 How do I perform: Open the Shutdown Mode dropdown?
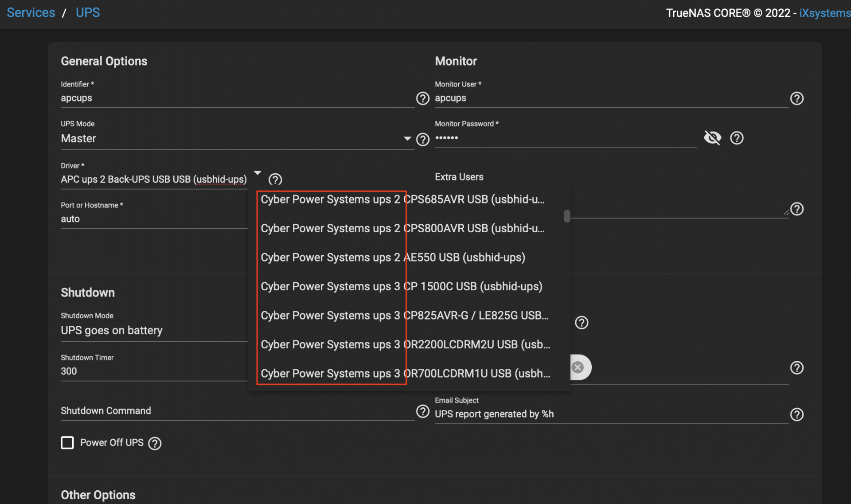click(154, 331)
